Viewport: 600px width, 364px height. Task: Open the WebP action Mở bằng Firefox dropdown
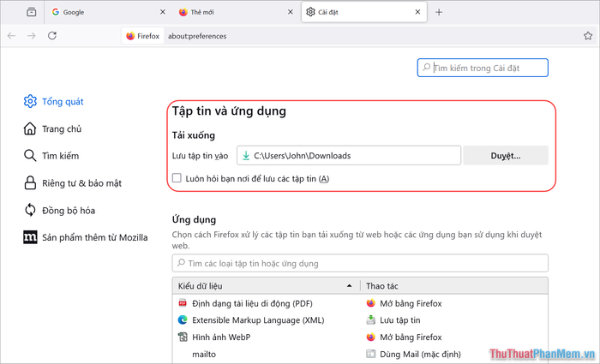click(x=454, y=337)
